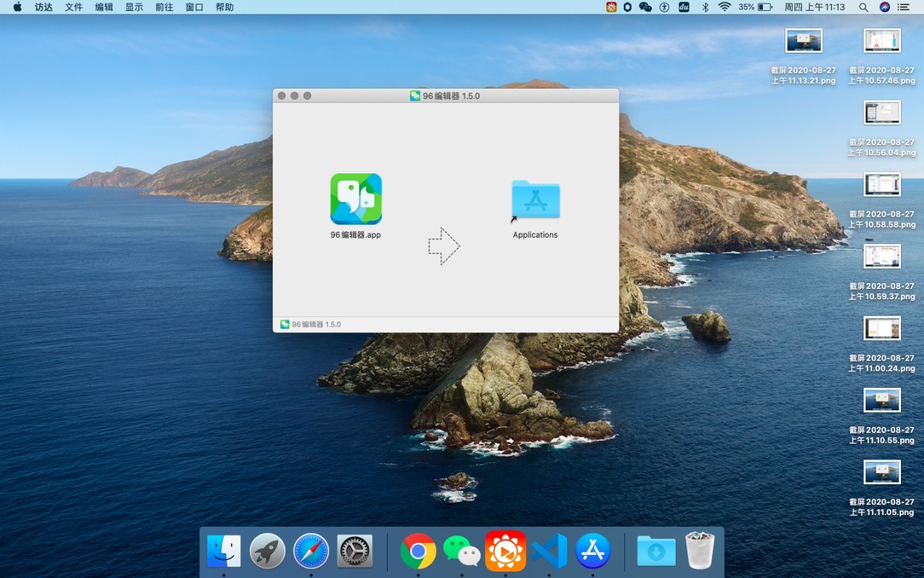Open Spotlight search magnifier

click(863, 7)
